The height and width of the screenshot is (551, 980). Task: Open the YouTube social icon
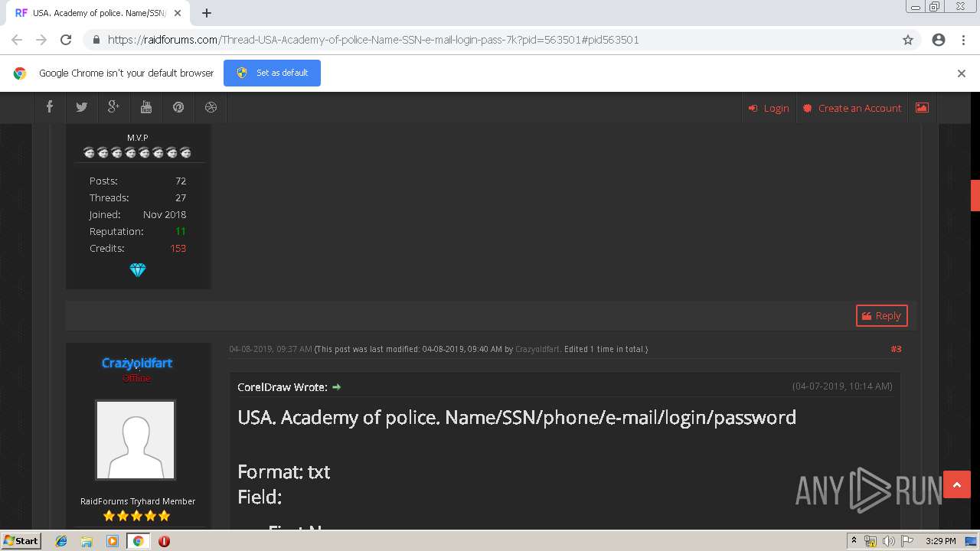145,107
